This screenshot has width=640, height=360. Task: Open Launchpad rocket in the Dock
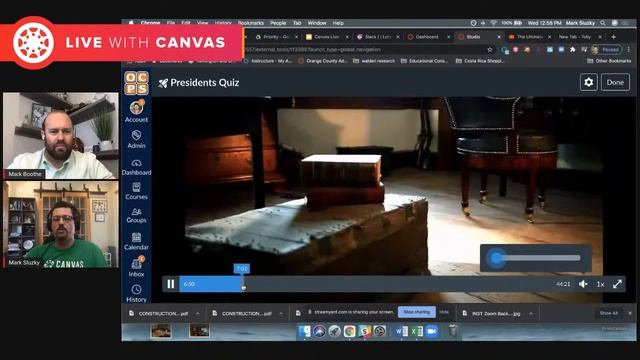(334, 331)
